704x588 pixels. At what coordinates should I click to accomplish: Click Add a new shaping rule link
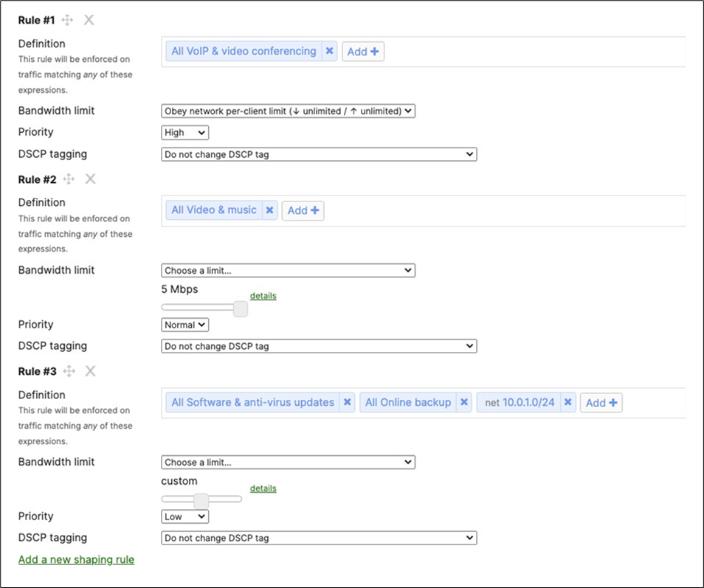[76, 560]
